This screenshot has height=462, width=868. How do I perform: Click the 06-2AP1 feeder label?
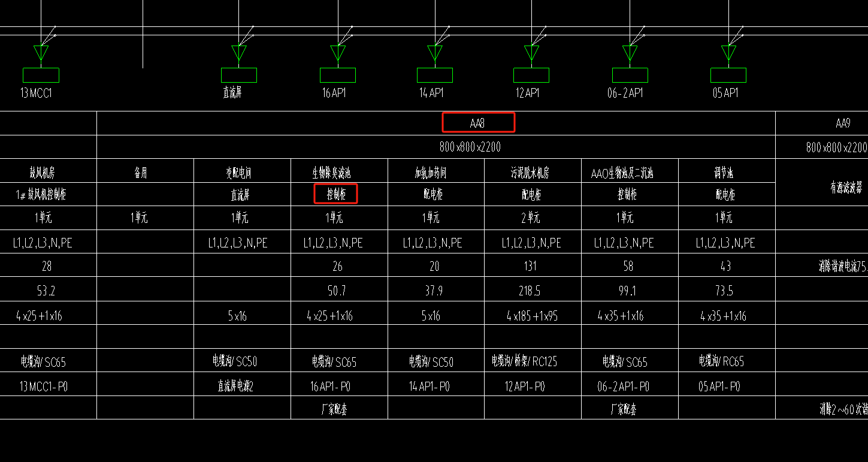[625, 93]
